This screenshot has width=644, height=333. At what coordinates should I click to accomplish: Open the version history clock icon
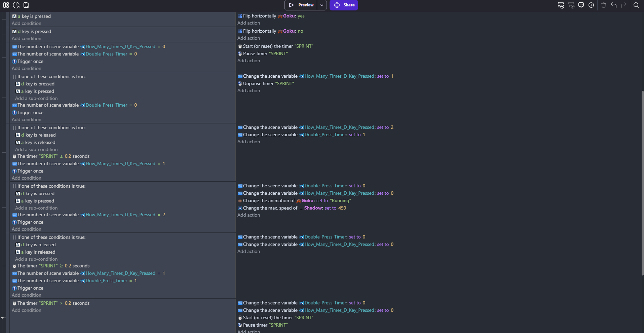[x=16, y=5]
